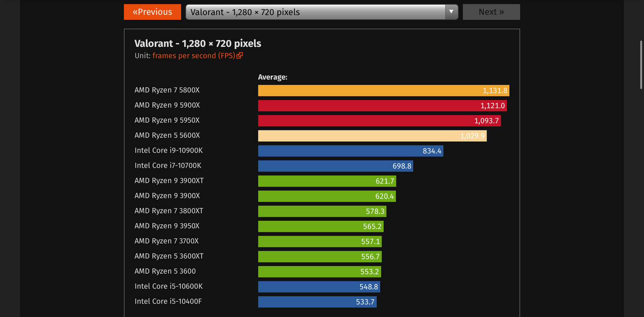
Task: Click the AMD Ryzen 5 3600 label
Action: (x=165, y=271)
